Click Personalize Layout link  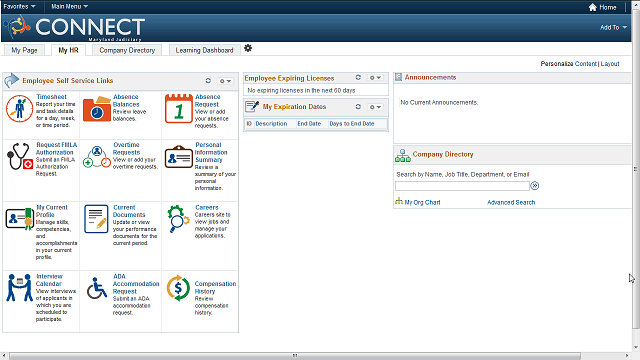610,64
